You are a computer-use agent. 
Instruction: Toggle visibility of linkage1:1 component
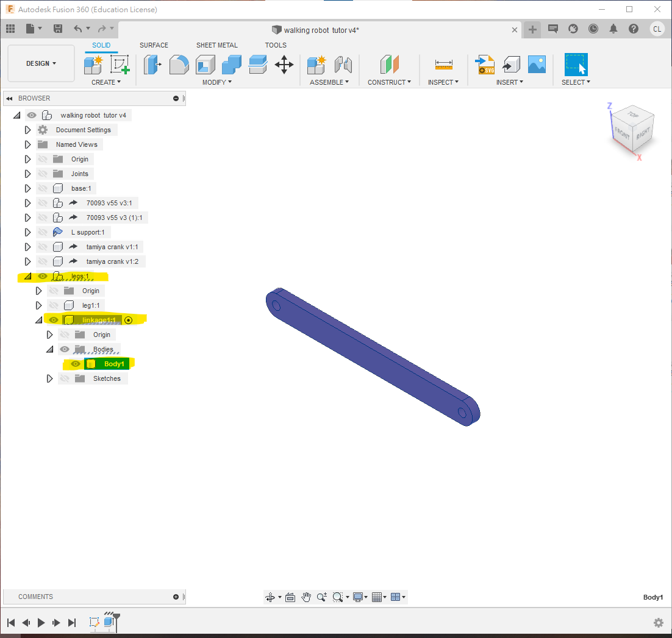coord(54,320)
